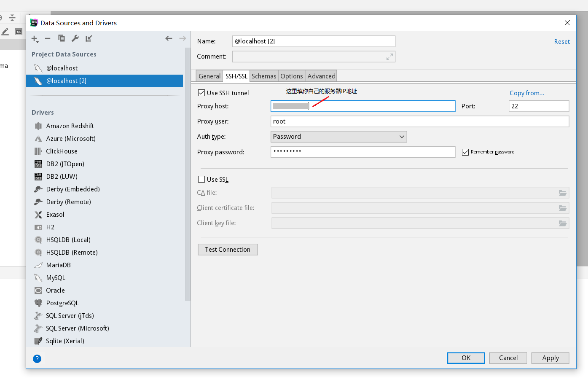The height and width of the screenshot is (382, 588).
Task: Click the Apply button
Action: [x=550, y=358]
